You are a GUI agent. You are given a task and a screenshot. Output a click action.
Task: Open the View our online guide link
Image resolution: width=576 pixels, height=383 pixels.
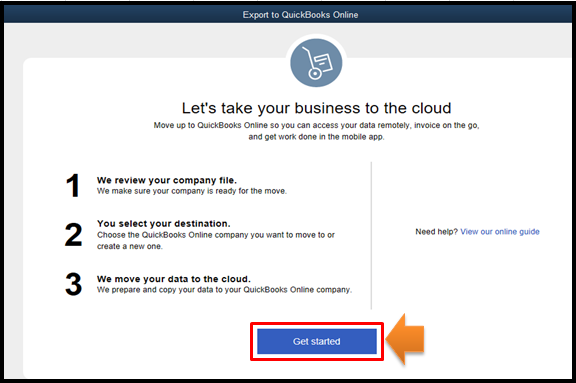pyautogui.click(x=500, y=232)
